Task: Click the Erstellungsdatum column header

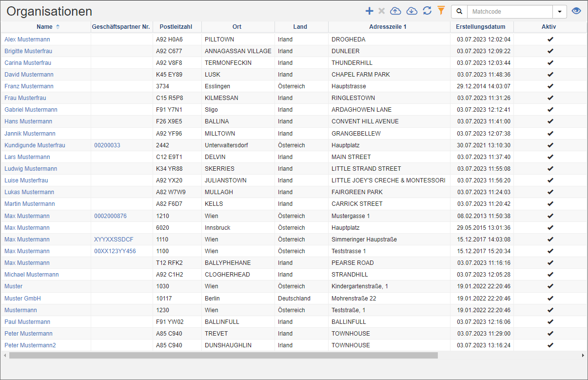Action: pyautogui.click(x=482, y=27)
